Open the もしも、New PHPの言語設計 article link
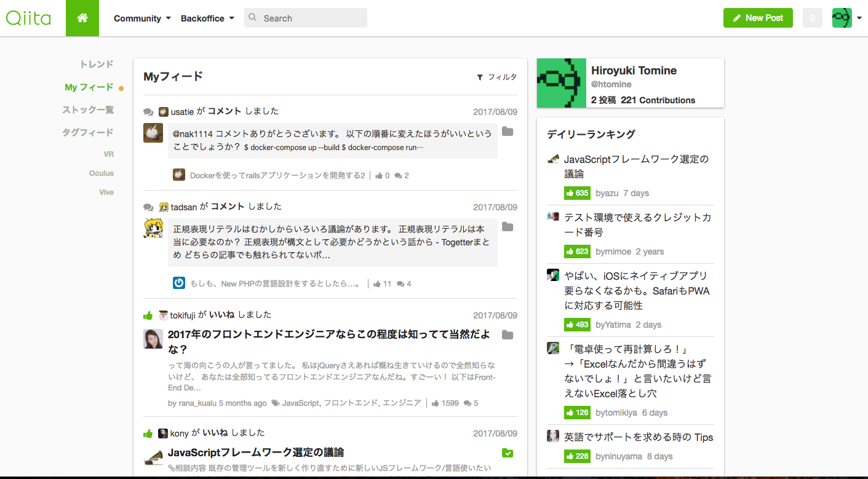Image resolution: width=868 pixels, height=479 pixels. pos(276,283)
